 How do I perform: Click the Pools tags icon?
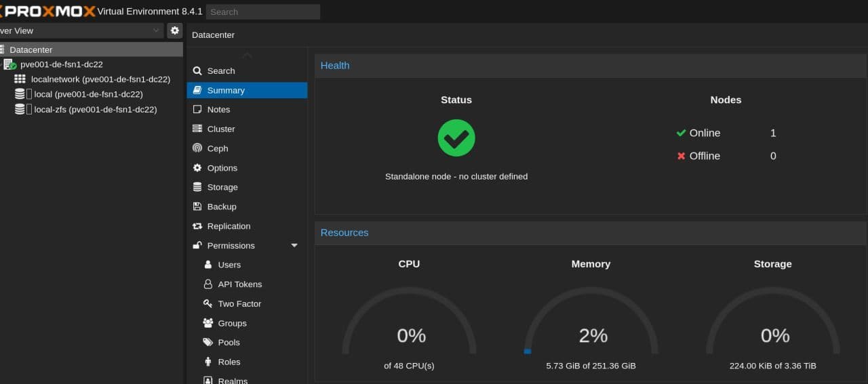point(208,343)
